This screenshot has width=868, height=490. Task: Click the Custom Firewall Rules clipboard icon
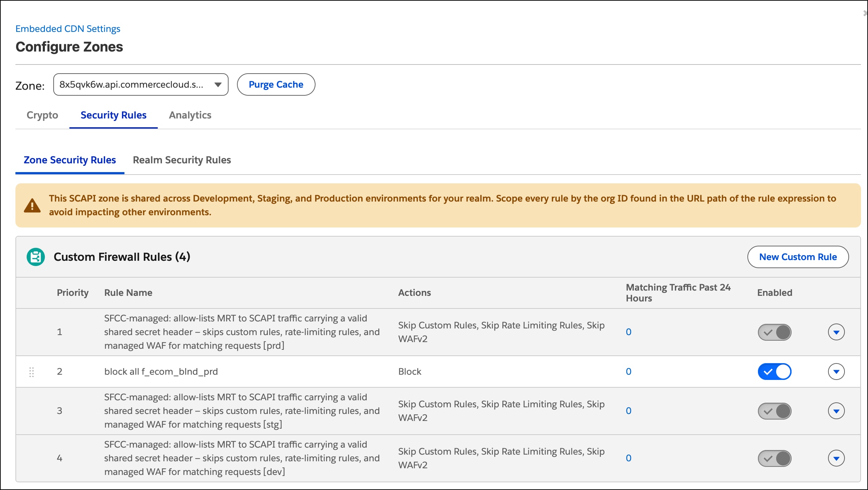tap(36, 257)
